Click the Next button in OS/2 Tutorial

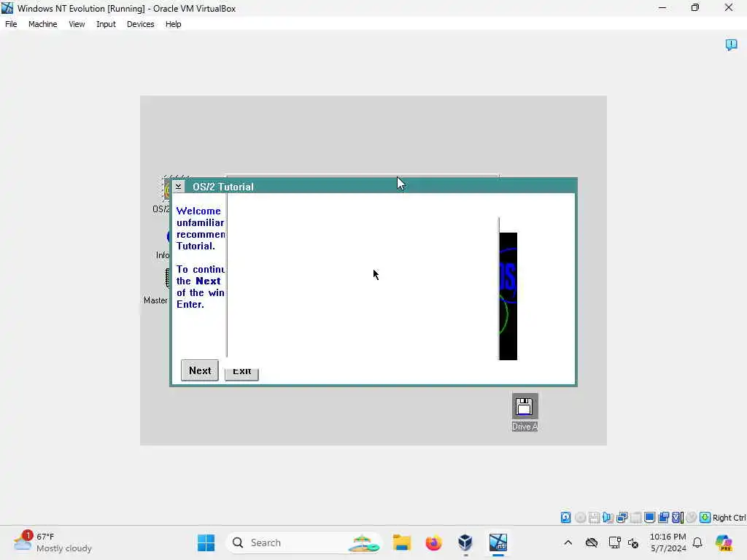[x=200, y=370]
